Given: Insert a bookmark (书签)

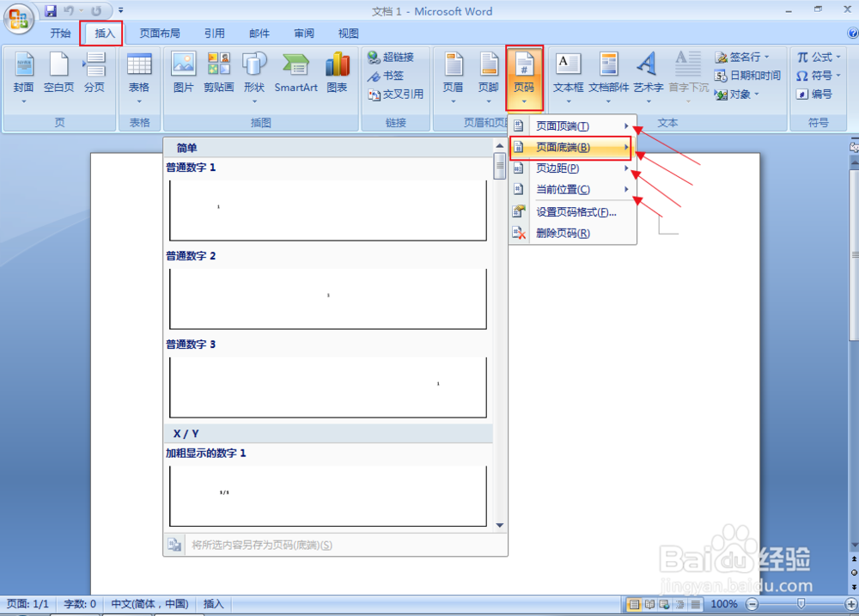Looking at the screenshot, I should (386, 76).
